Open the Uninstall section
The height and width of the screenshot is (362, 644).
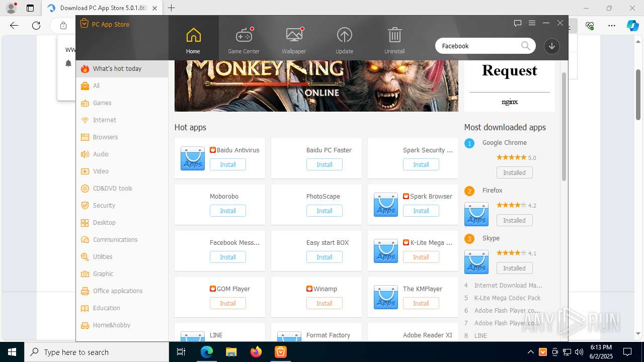pos(394,40)
